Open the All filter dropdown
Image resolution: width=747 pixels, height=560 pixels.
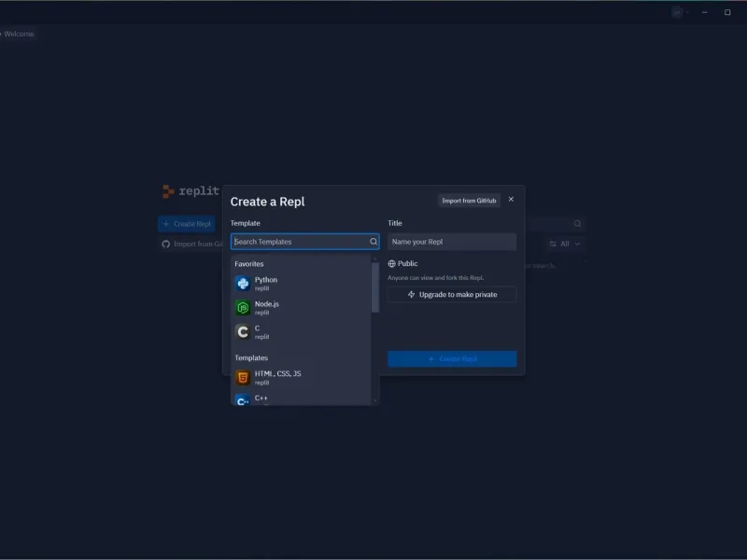pyautogui.click(x=565, y=244)
